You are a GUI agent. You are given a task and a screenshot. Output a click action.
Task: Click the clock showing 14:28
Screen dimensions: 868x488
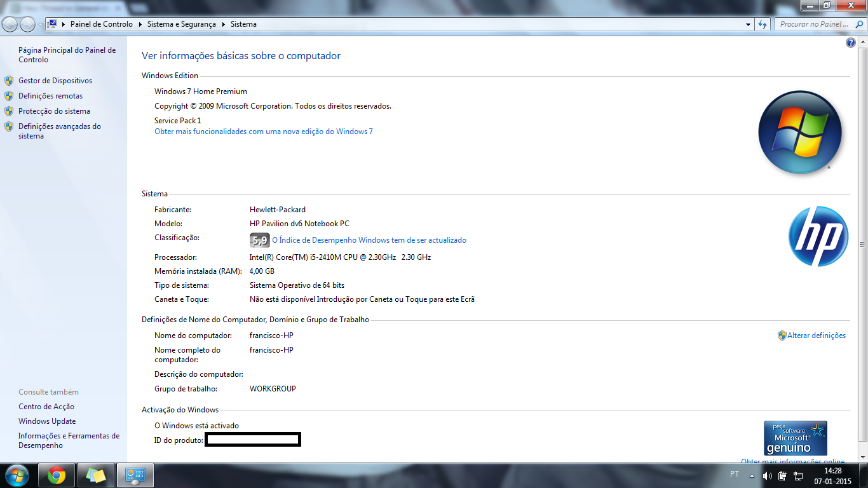[x=832, y=471]
